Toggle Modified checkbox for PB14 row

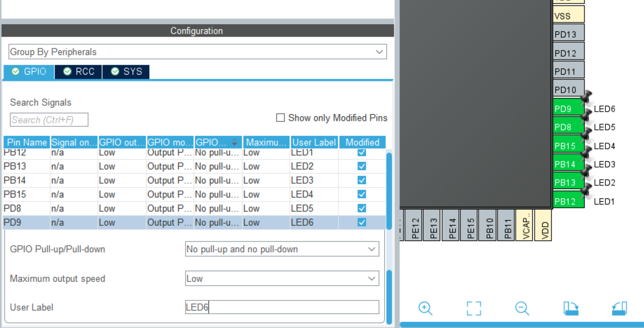(362, 180)
